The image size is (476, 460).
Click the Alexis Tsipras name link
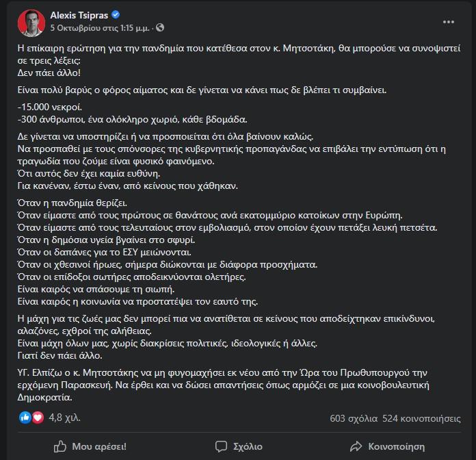click(79, 15)
